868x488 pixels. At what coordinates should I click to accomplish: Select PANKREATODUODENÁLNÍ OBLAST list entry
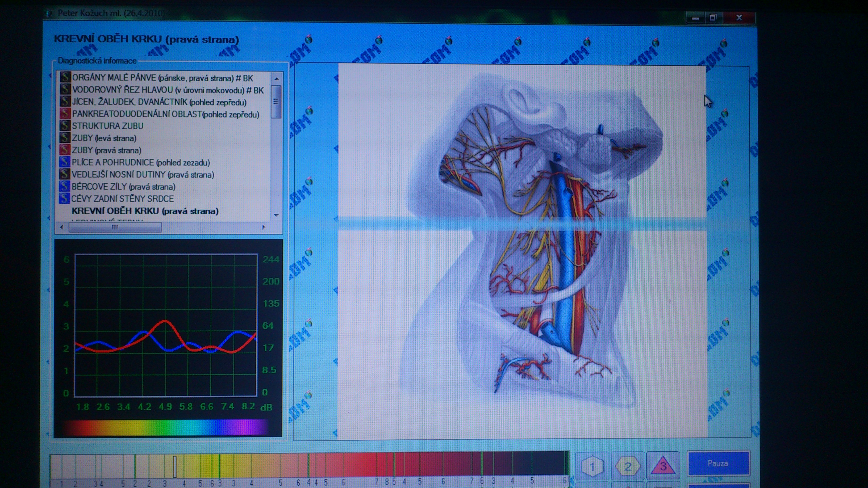coord(165,114)
